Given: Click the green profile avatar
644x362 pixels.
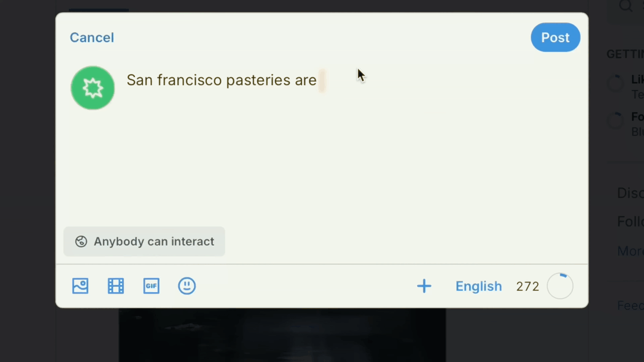Looking at the screenshot, I should click(x=93, y=88).
